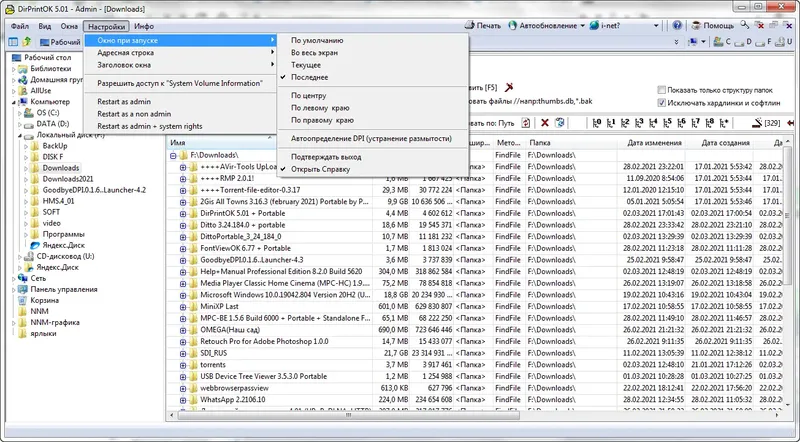Image resolution: width=800 pixels, height=442 pixels.
Task: Click the drive D toolbar icon
Action: click(x=739, y=42)
